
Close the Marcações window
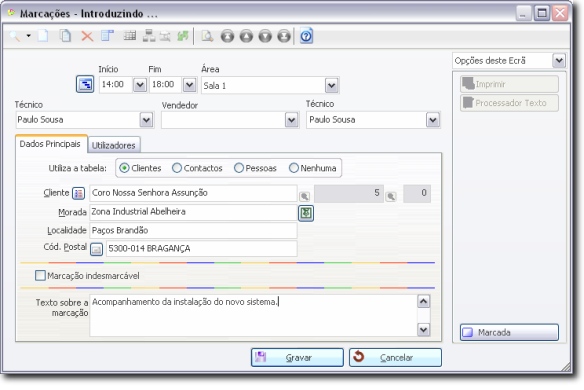(560, 13)
